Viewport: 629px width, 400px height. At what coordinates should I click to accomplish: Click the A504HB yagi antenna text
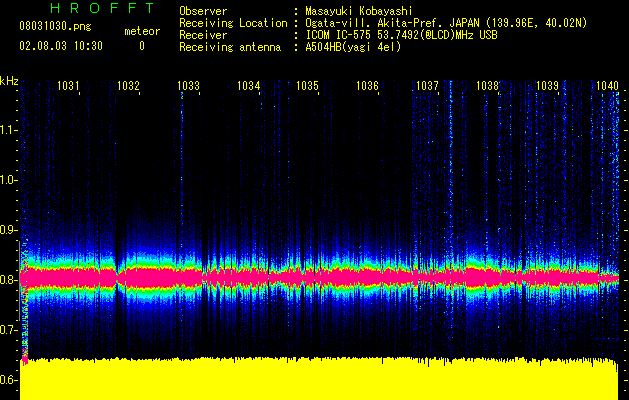353,47
